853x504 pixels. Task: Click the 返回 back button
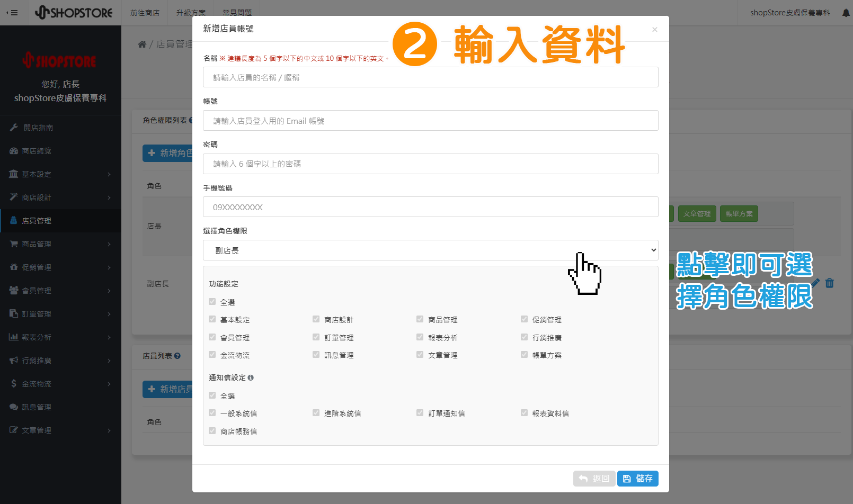point(594,479)
